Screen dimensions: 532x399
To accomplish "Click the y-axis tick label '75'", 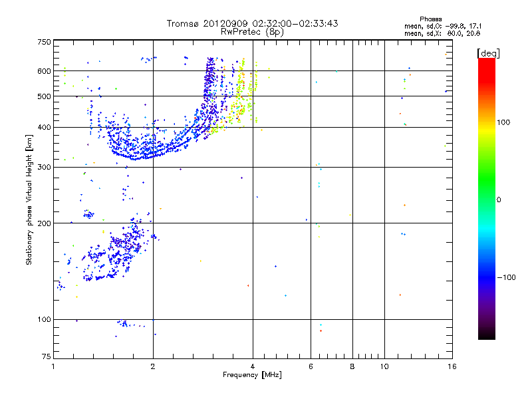I will pos(47,356).
